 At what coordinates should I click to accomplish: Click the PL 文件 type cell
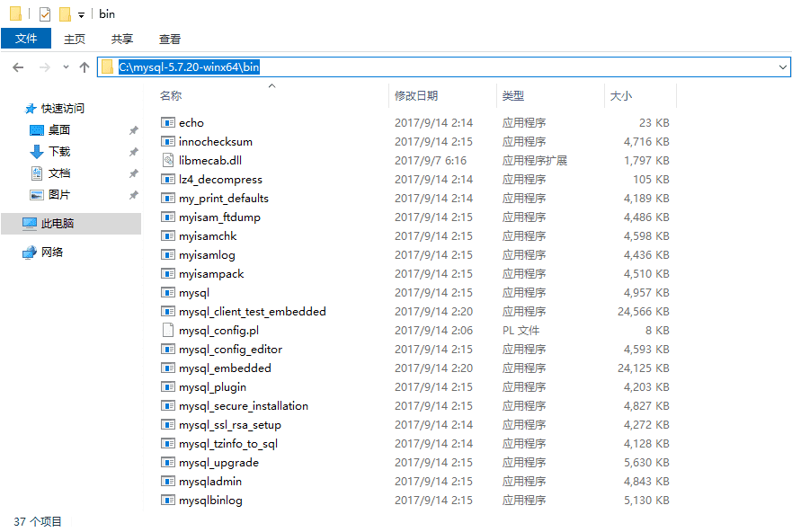point(521,330)
